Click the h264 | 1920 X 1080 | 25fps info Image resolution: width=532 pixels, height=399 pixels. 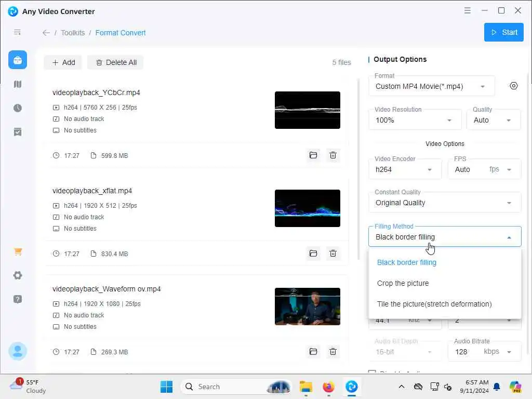[x=102, y=303]
